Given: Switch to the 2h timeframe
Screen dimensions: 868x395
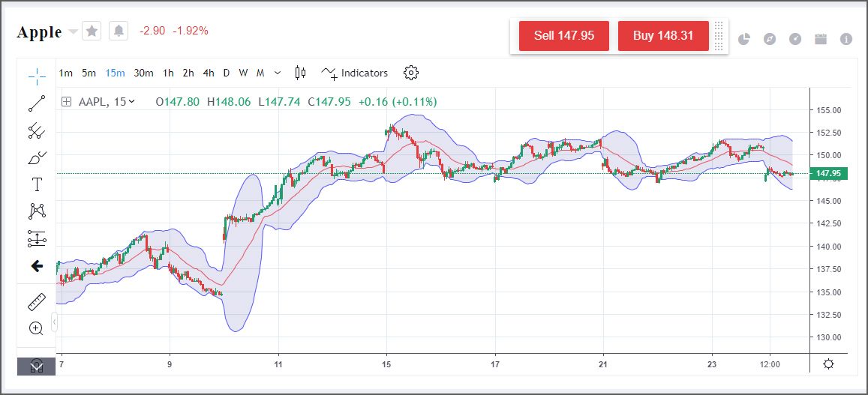Looking at the screenshot, I should point(188,73).
